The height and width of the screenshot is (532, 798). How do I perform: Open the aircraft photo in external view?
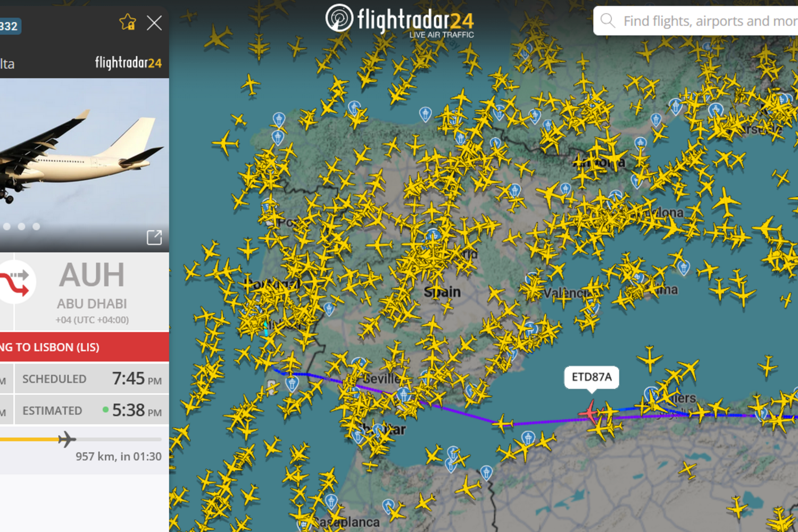[154, 237]
